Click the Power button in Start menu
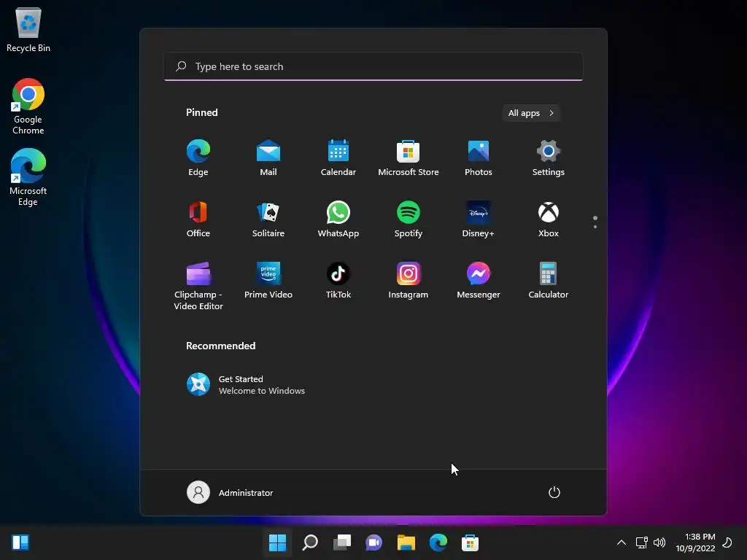 pyautogui.click(x=554, y=492)
